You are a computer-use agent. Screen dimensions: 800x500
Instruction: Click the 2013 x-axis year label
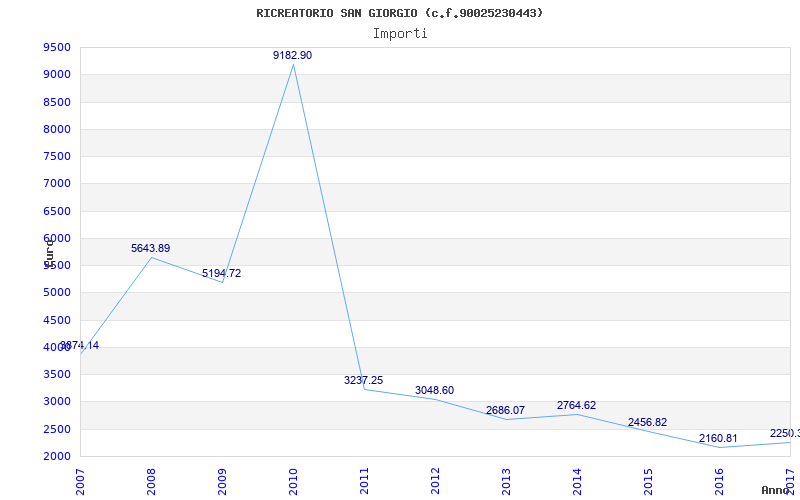506,482
